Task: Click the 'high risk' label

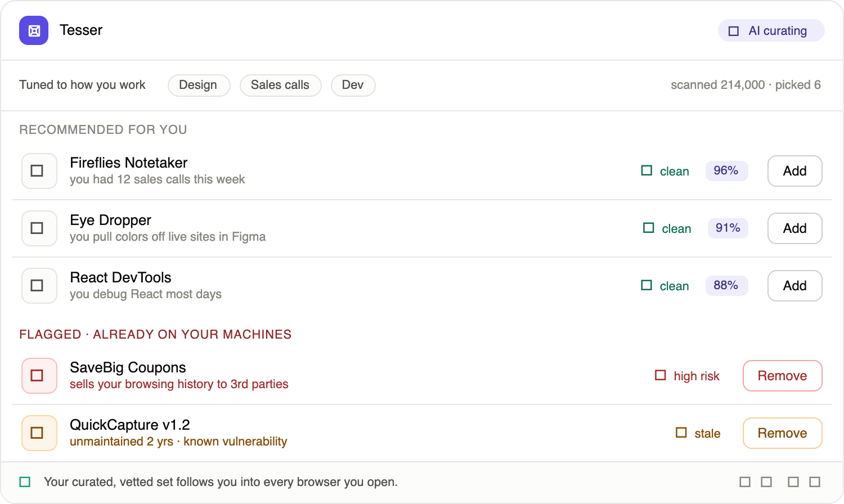Action: 697,376
